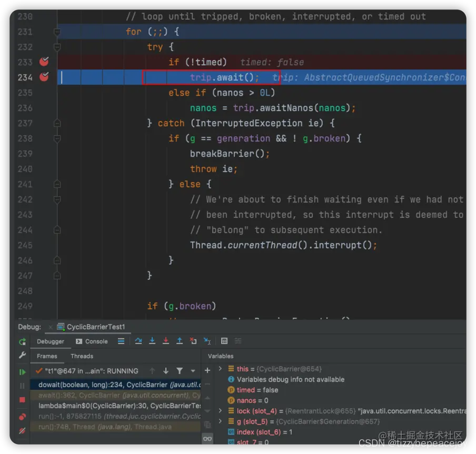476x454 pixels.
Task: Open debugger settings wrench icon
Action: [x=22, y=355]
